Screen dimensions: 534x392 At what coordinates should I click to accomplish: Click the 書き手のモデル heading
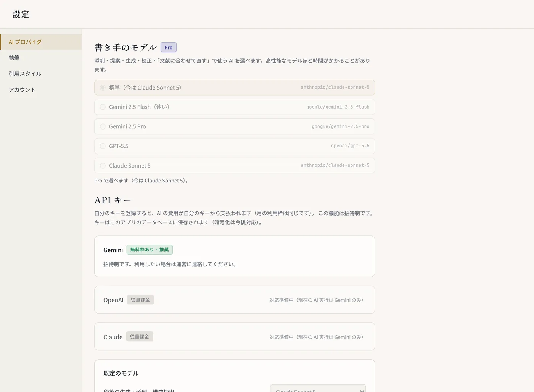click(x=125, y=47)
